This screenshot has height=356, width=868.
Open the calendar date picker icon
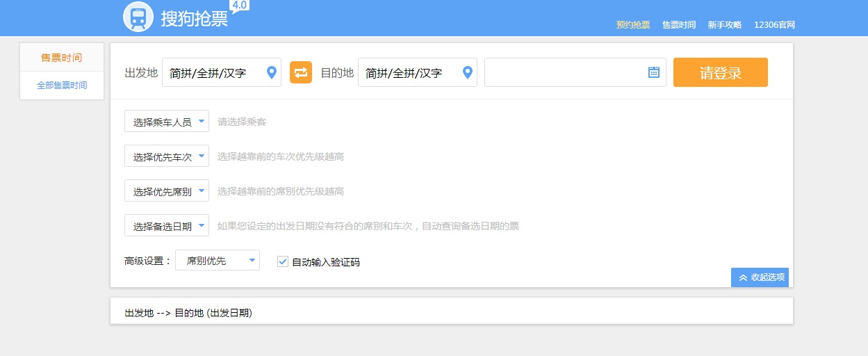pyautogui.click(x=653, y=72)
